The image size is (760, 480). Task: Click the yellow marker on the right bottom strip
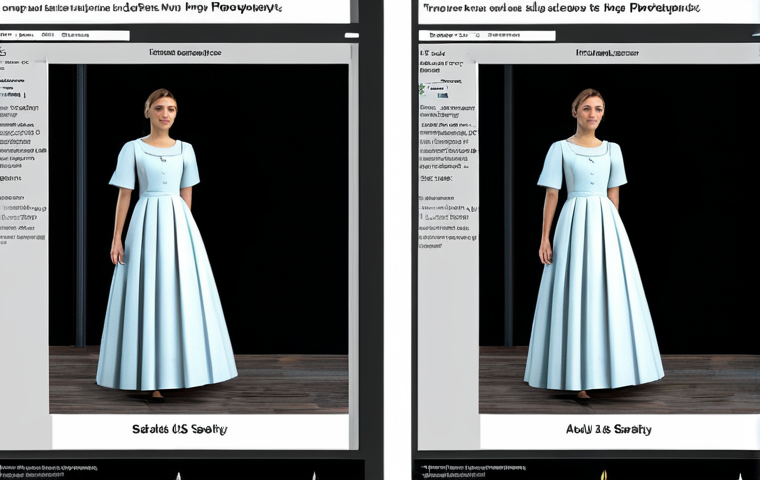pyautogui.click(x=604, y=475)
